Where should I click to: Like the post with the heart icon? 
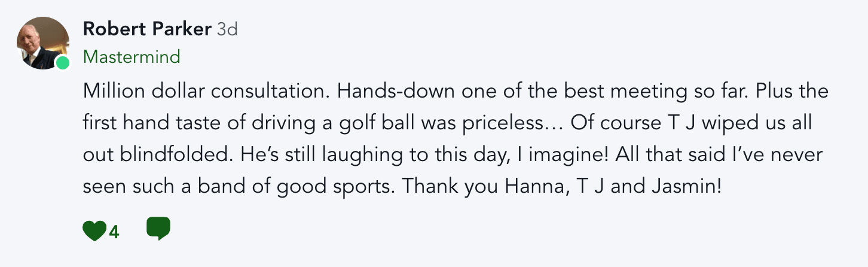tap(94, 230)
